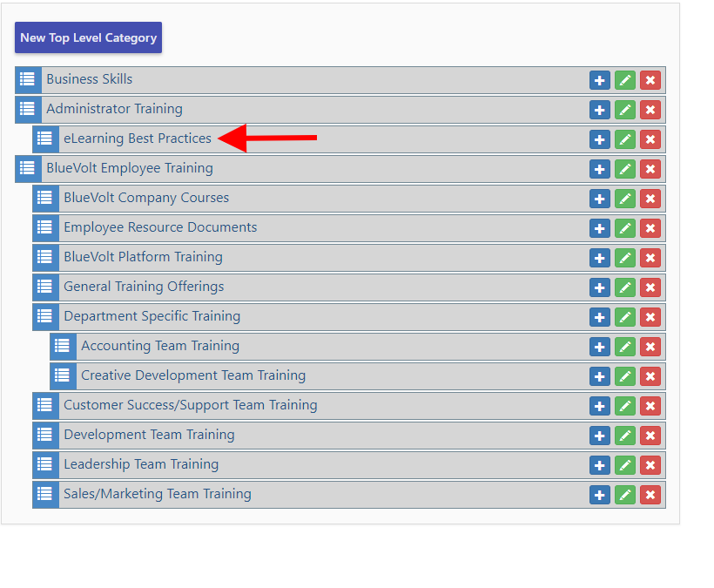This screenshot has width=714, height=588.
Task: Edit Leadership Team Training category
Action: (x=625, y=465)
